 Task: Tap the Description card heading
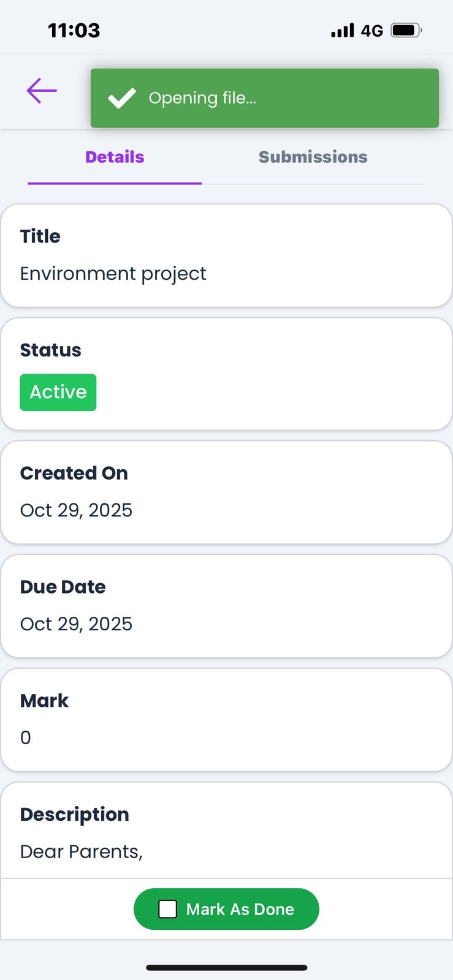74,815
